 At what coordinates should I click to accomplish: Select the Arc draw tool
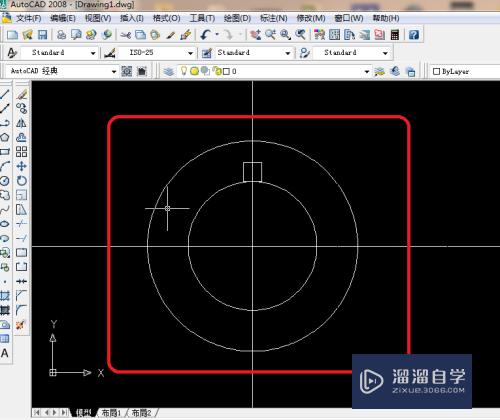click(x=5, y=166)
